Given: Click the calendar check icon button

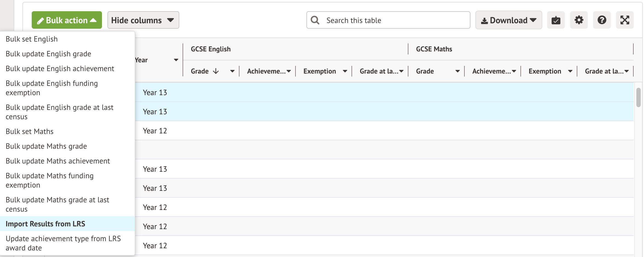Looking at the screenshot, I should pyautogui.click(x=556, y=20).
